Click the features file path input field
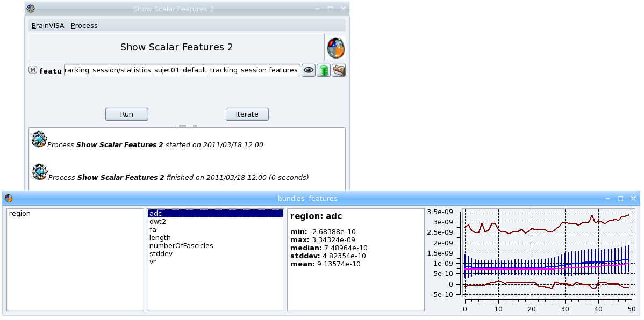The image size is (644, 320). [x=181, y=70]
